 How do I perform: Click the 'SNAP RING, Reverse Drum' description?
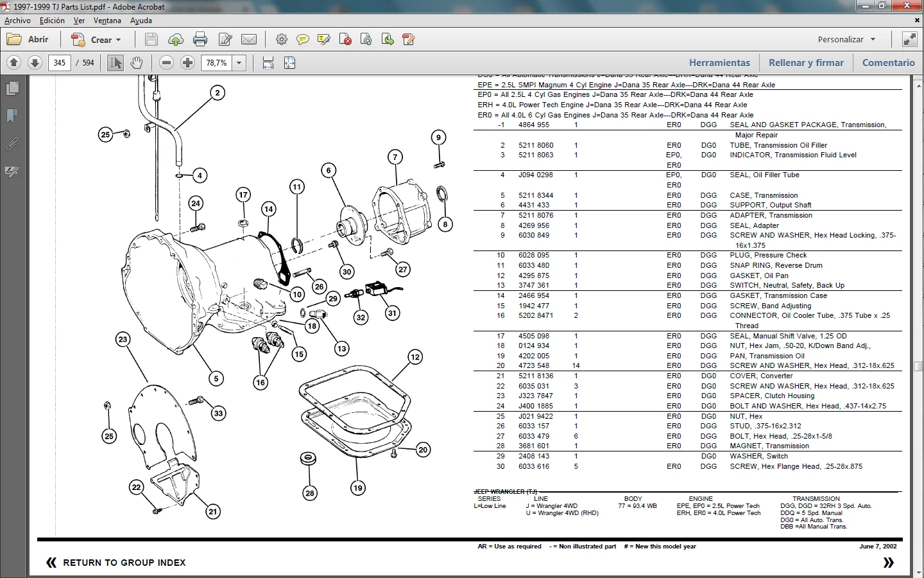click(x=776, y=265)
